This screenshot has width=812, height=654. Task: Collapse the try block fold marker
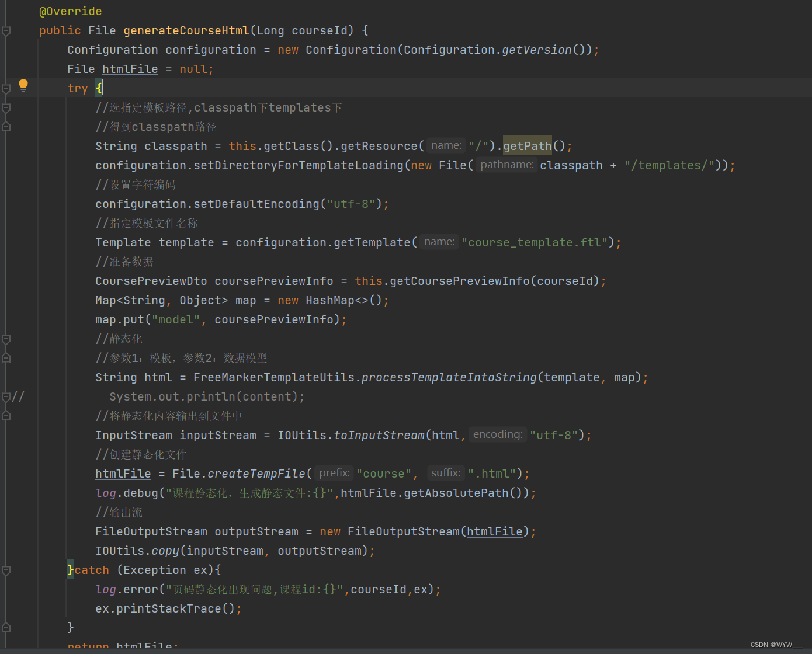click(6, 89)
